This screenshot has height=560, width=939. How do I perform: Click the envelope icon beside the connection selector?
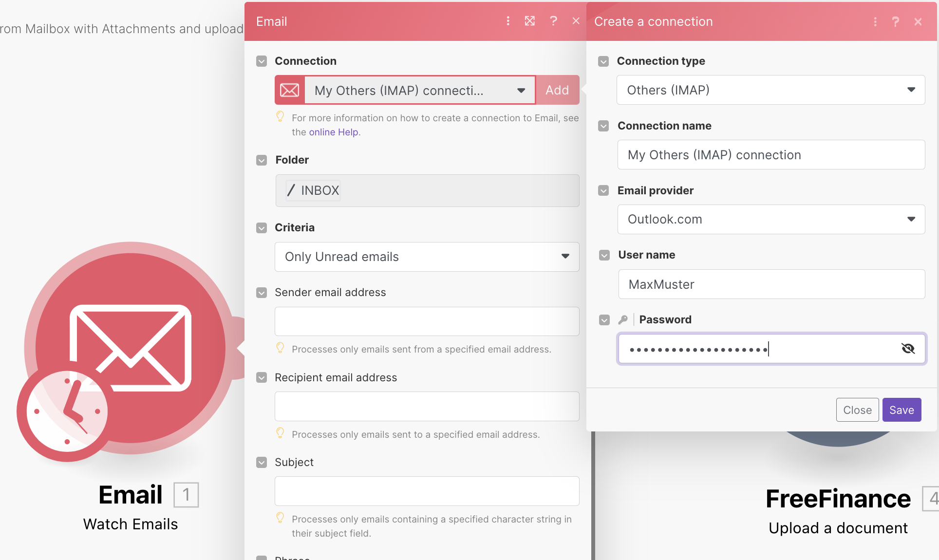(290, 90)
